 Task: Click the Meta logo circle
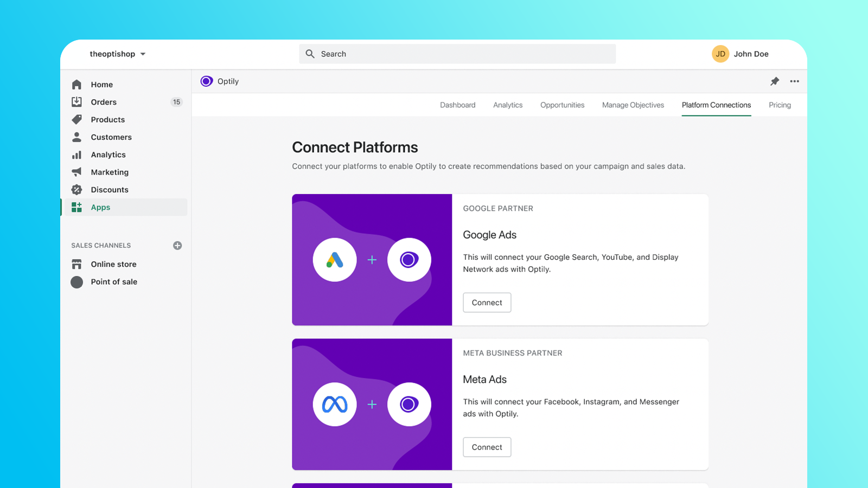[335, 404]
